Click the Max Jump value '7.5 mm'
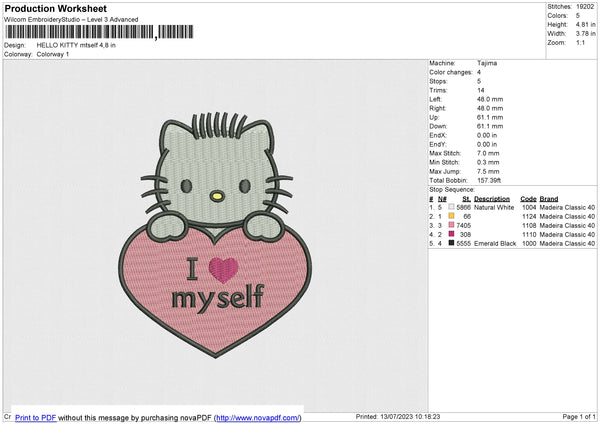Viewport: 600px width, 424px height. [488, 171]
